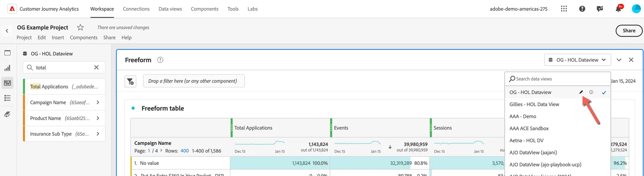Open the Connections tab
Image resolution: width=644 pixels, height=176 pixels.
click(x=136, y=9)
